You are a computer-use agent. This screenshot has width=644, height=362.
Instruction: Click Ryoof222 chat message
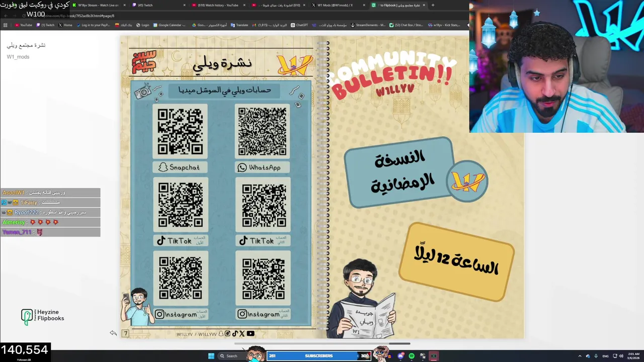(x=50, y=212)
